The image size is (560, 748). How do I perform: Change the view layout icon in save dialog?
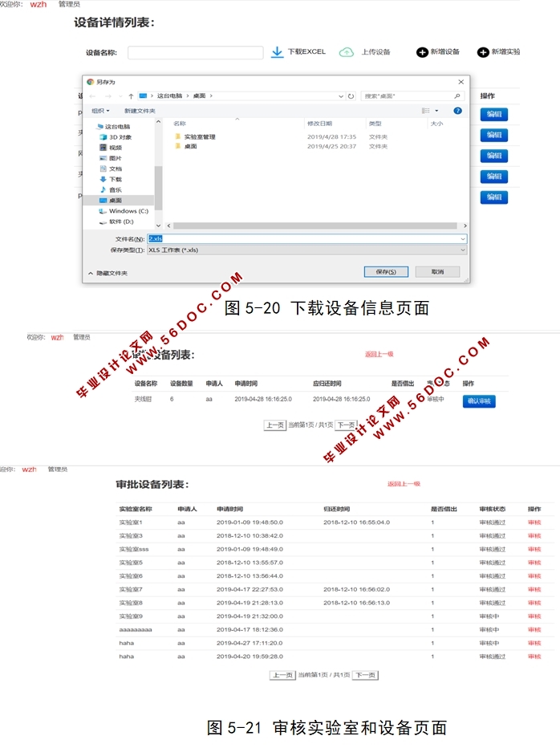(425, 111)
